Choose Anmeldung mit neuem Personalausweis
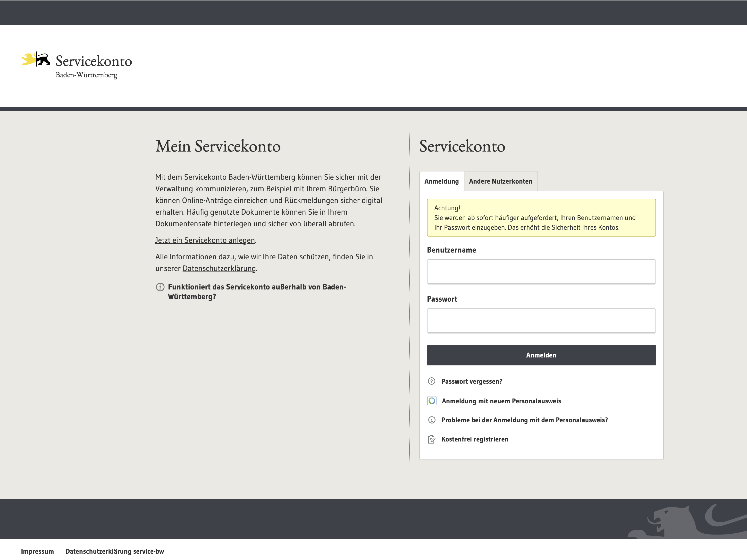The image size is (747, 560). (502, 401)
